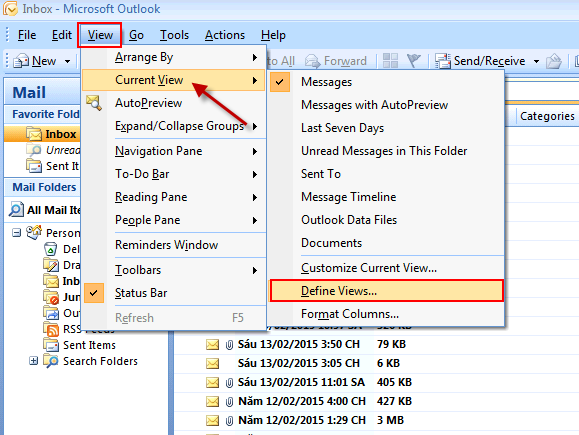Viewport: 579px width, 435px height.
Task: Click the Personal Folders home icon
Action: coord(34,232)
